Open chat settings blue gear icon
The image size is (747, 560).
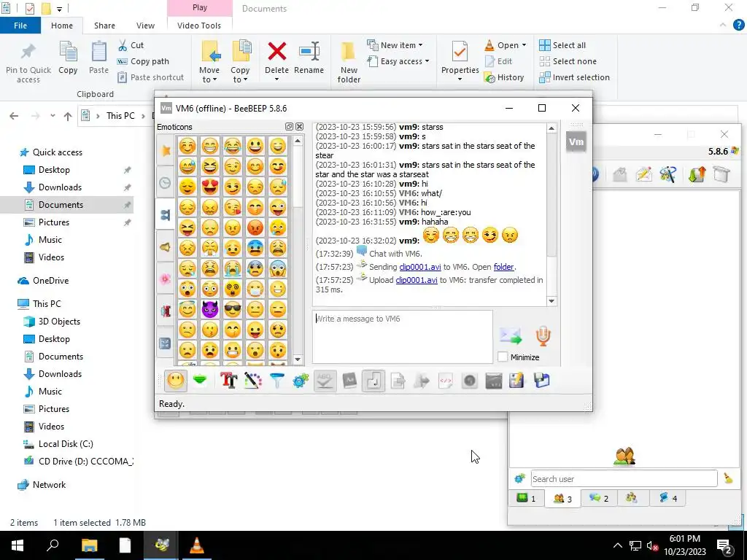coord(301,381)
